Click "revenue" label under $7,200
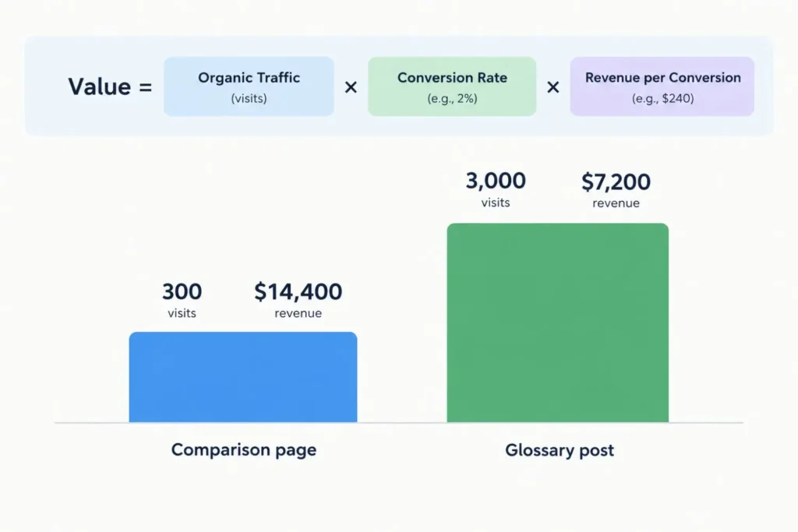The image size is (798, 532). tap(616, 203)
